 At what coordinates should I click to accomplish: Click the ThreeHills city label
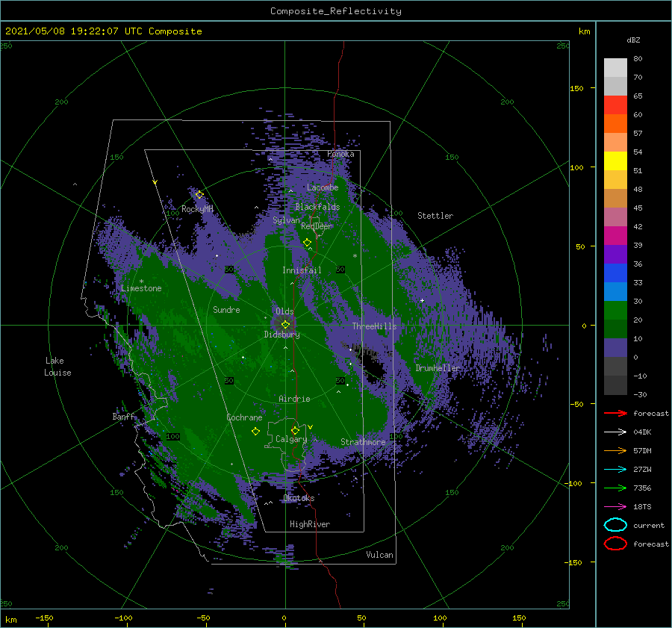(x=374, y=326)
